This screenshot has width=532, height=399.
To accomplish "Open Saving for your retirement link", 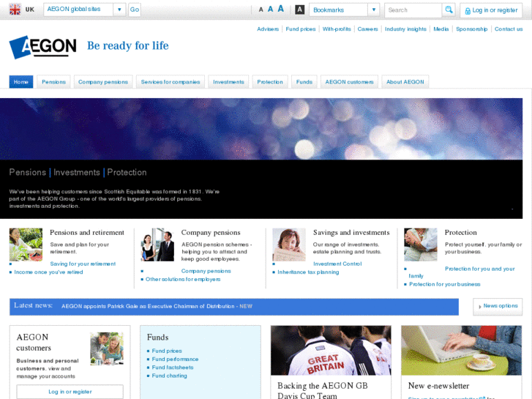I will click(x=83, y=264).
